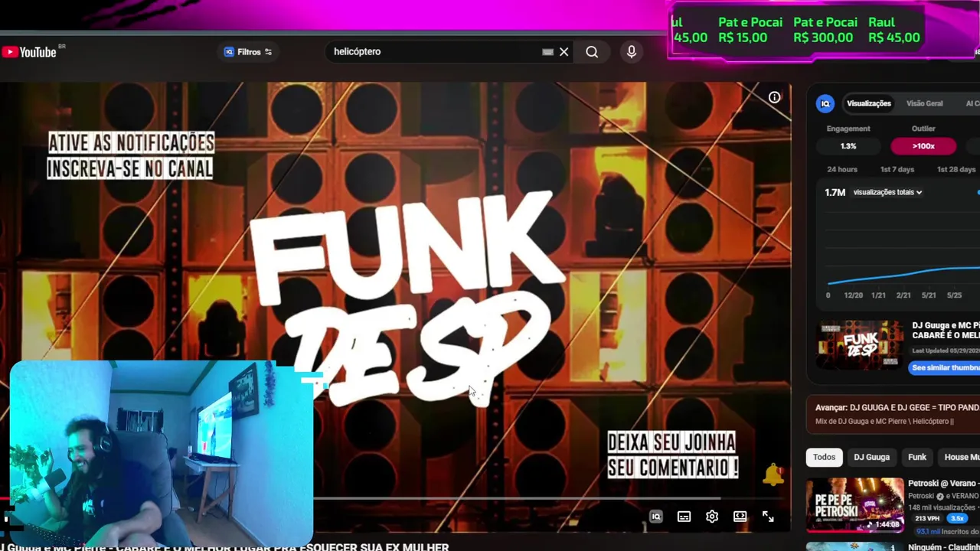The image size is (980, 551).
Task: Run search with the magnifier icon
Action: click(x=592, y=52)
